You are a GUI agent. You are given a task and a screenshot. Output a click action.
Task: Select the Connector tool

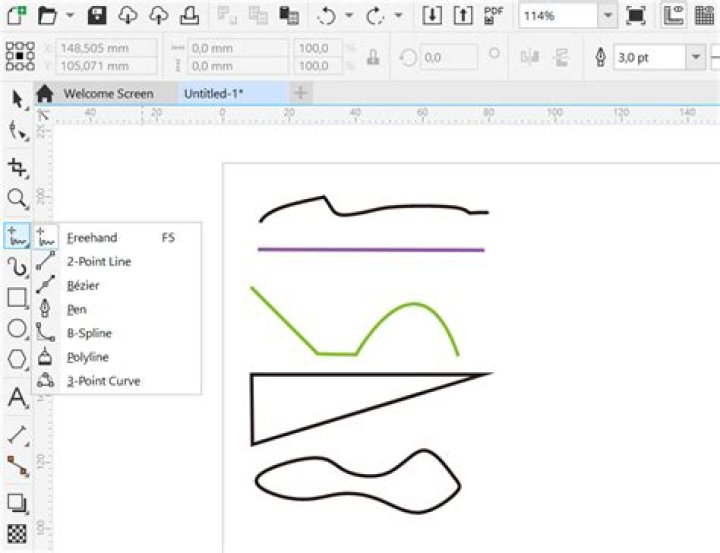click(x=17, y=466)
